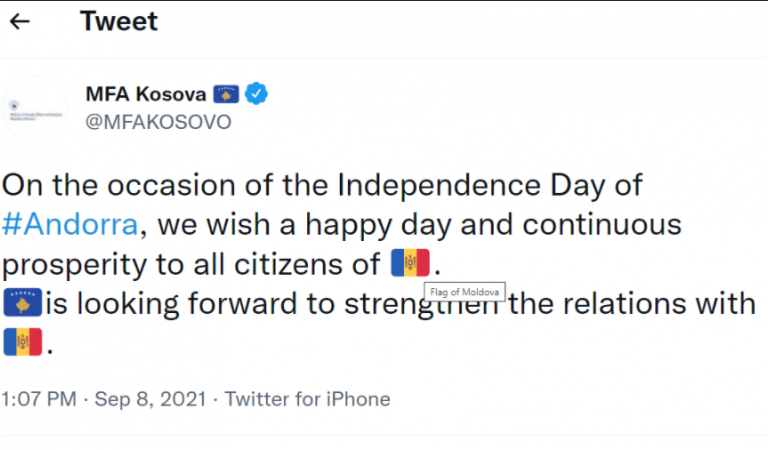Image resolution: width=768 pixels, height=450 pixels.
Task: Open the "Twitter for iPhone" source link
Action: pyautogui.click(x=307, y=399)
